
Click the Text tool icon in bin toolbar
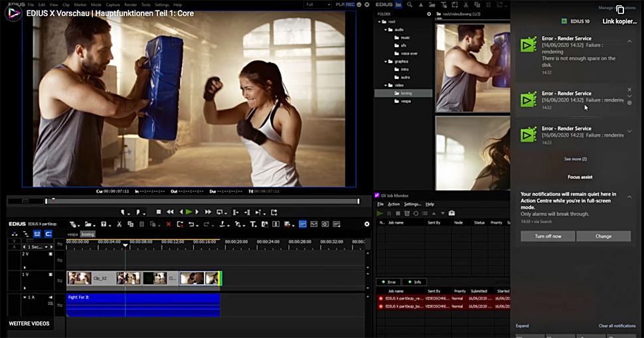443,5
